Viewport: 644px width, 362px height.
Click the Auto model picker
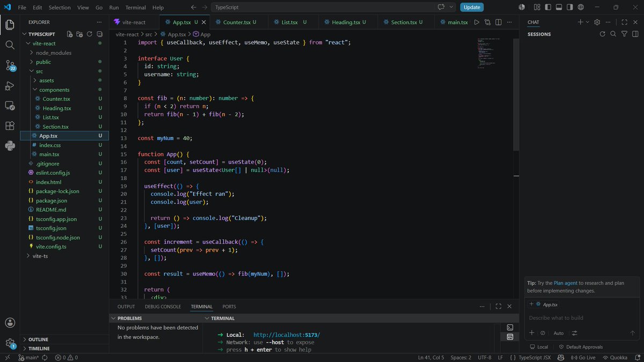[x=559, y=333]
